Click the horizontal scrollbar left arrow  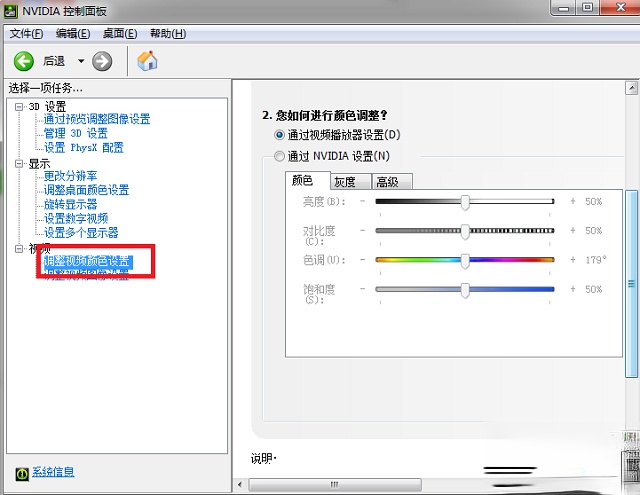[240, 485]
